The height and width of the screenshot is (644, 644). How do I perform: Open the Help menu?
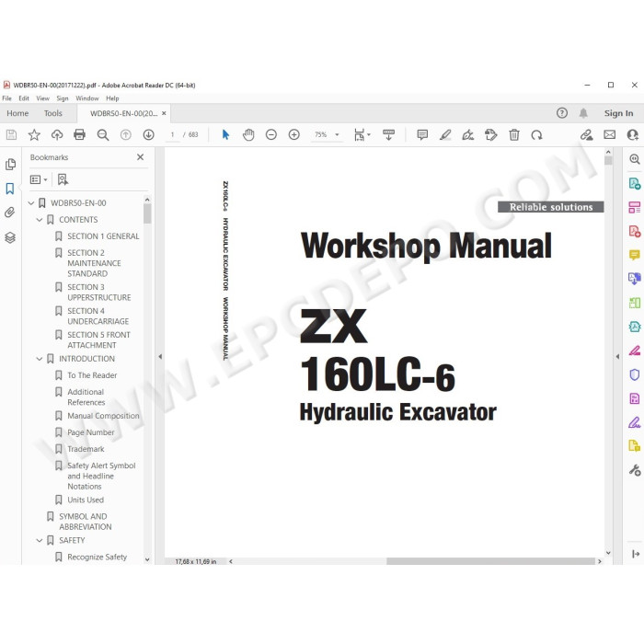pyautogui.click(x=112, y=98)
